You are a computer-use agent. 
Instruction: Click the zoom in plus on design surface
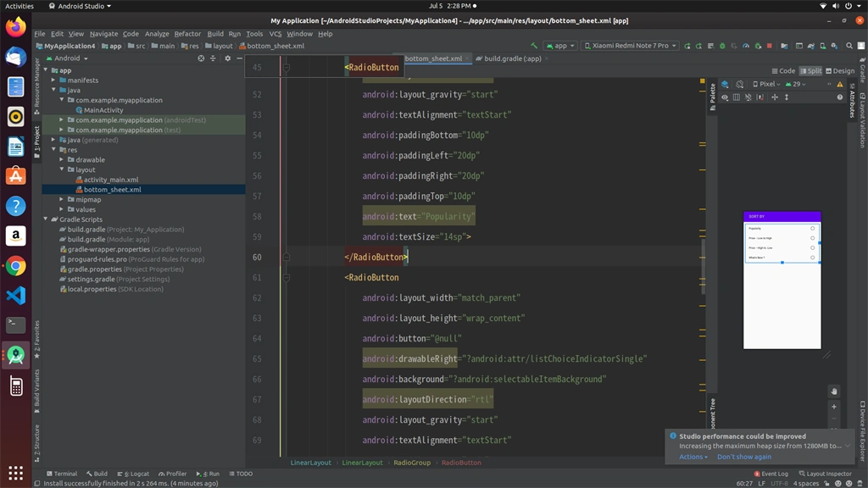834,407
